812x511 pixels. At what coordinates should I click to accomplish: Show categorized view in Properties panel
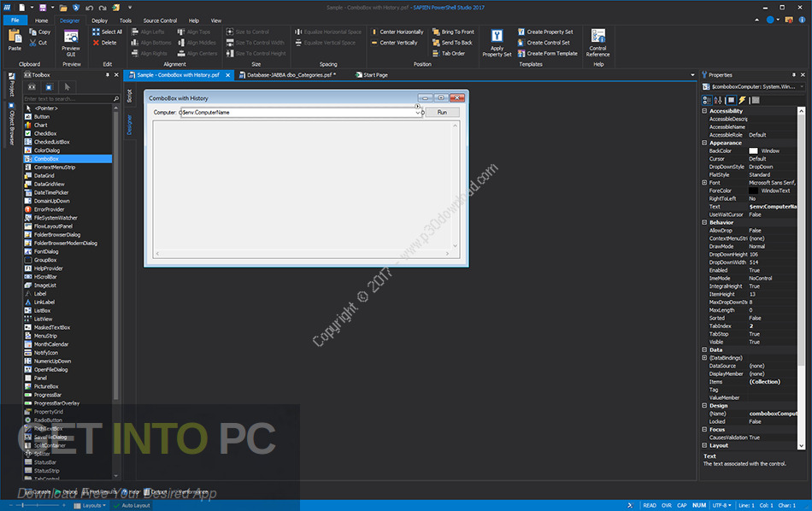coord(707,100)
